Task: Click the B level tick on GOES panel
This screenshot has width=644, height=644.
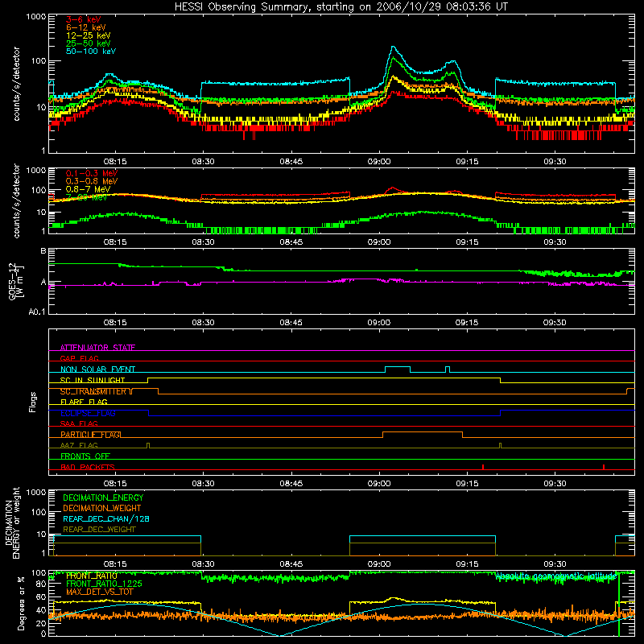Action: coord(43,250)
